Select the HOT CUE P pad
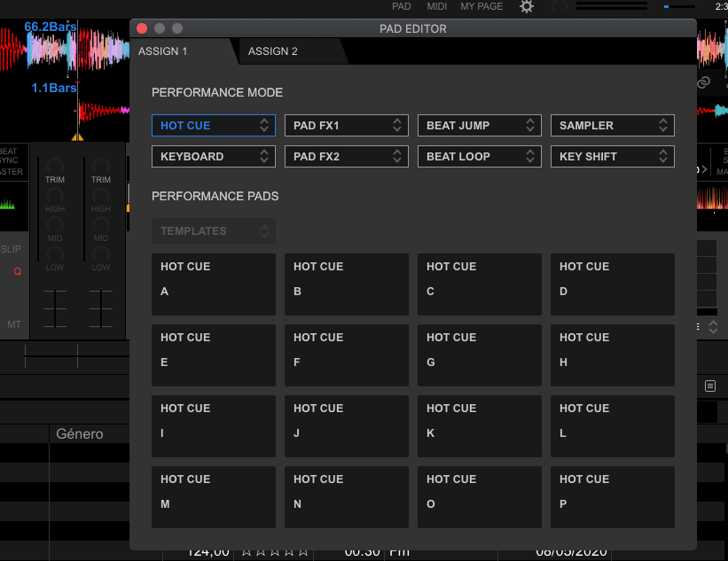The height and width of the screenshot is (561, 728). [x=613, y=497]
